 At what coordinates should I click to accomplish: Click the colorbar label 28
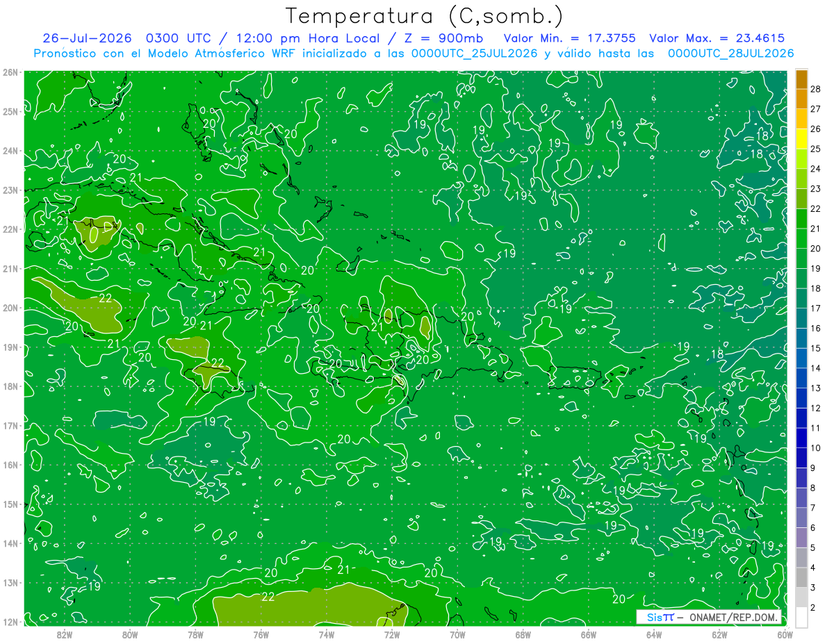(816, 88)
